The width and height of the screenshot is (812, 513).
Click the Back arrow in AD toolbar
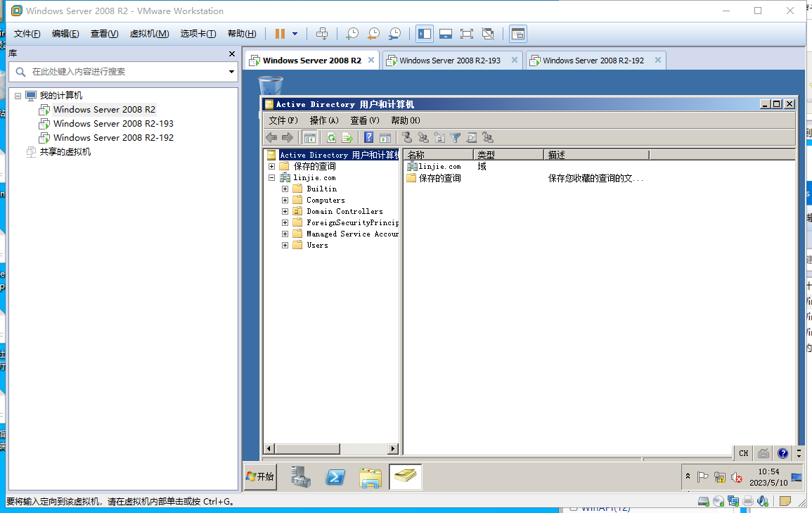click(x=271, y=137)
